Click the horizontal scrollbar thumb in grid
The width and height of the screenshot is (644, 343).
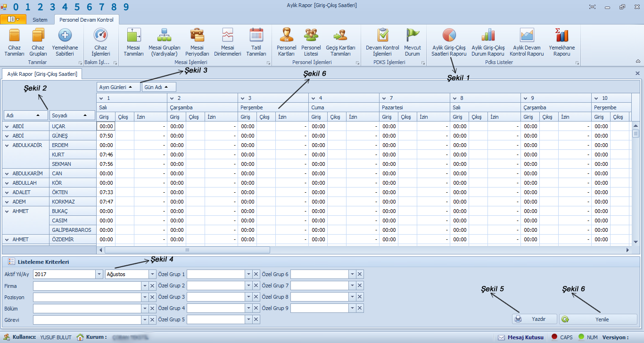[x=187, y=250]
